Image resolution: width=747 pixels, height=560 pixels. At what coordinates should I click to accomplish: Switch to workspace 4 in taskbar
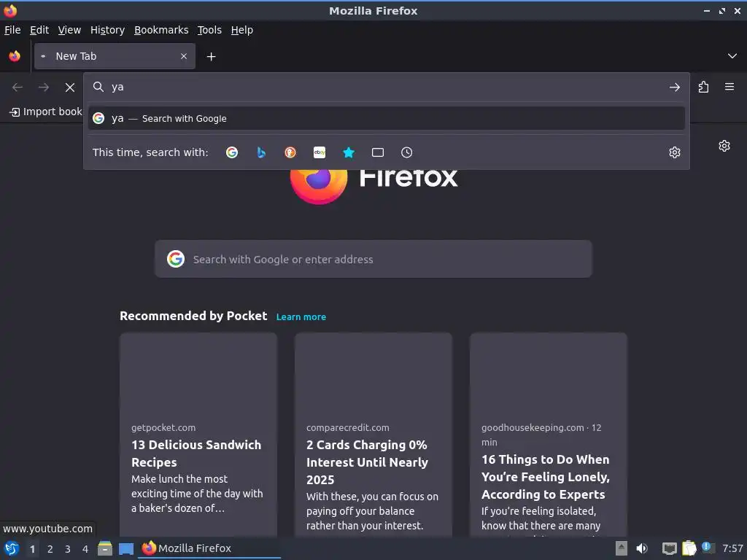[85, 549]
